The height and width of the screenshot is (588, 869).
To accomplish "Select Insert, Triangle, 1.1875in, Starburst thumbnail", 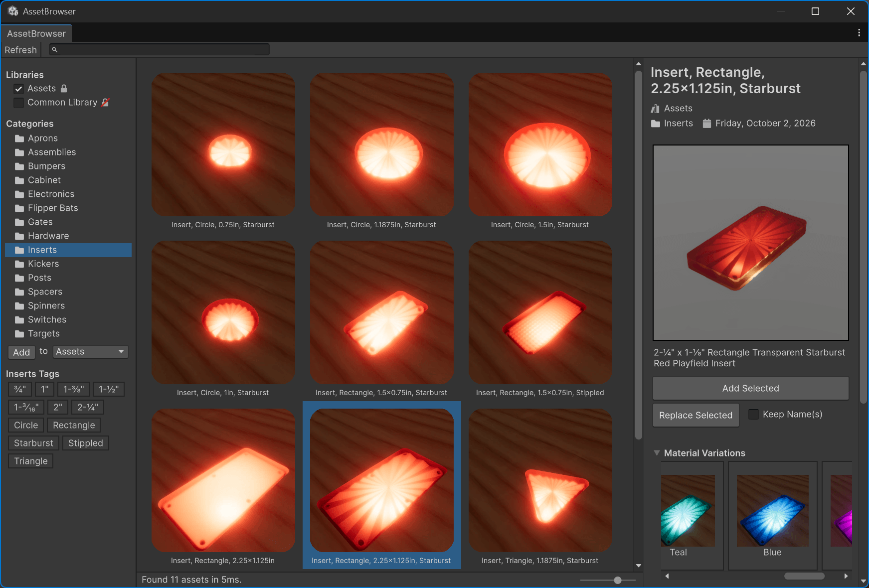I will coord(540,480).
